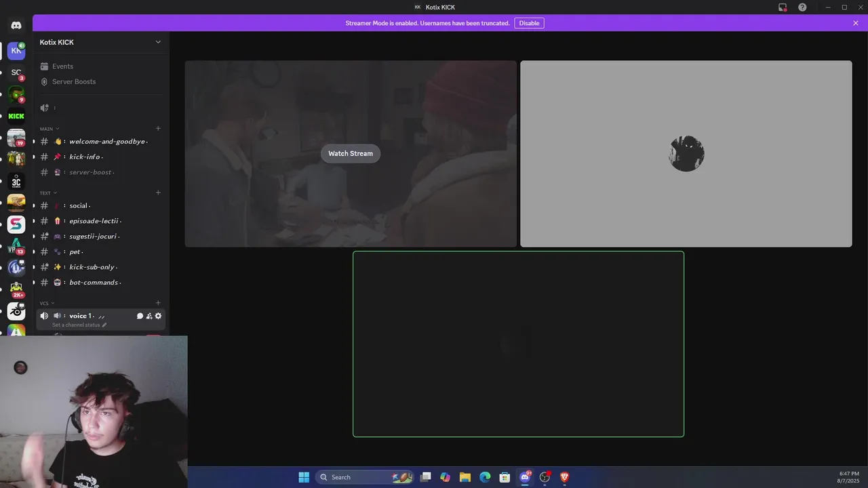Open the sugestii-jocuri channel
Viewport: 868px width, 488px height.
101,237
